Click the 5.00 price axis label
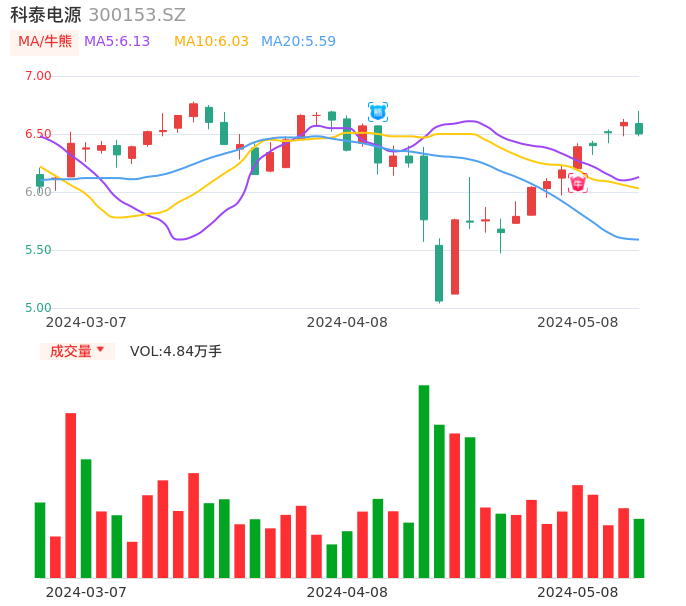686x606 pixels. tap(38, 308)
